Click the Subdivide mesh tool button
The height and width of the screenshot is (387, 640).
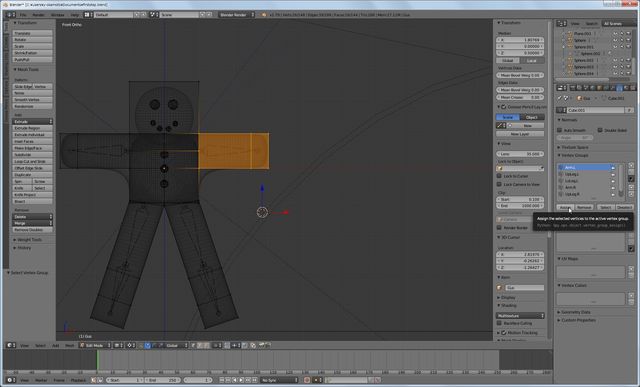[33, 155]
